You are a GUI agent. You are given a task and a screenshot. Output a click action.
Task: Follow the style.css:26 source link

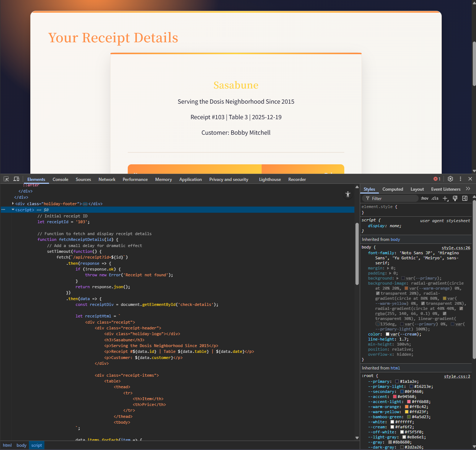(x=456, y=247)
